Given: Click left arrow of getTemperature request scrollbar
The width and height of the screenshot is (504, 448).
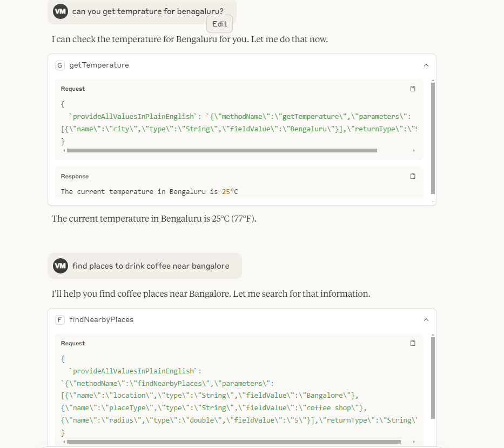Looking at the screenshot, I should tap(64, 151).
